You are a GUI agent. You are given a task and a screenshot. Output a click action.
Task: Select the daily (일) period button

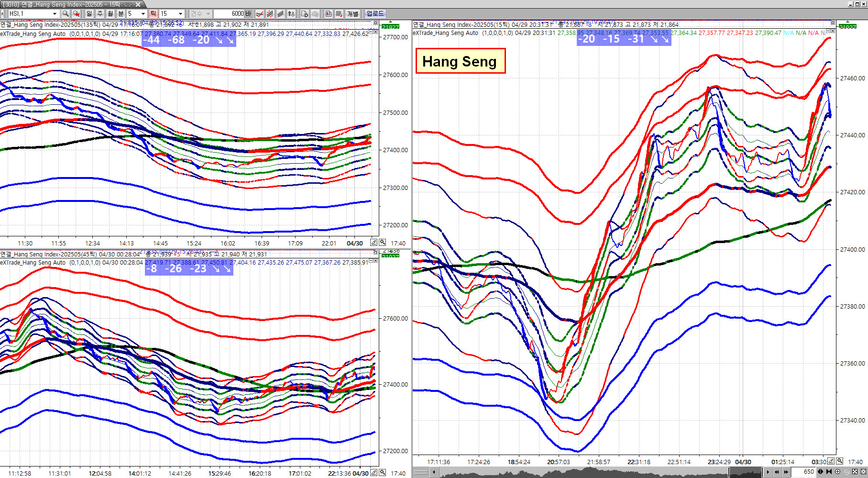click(89, 14)
